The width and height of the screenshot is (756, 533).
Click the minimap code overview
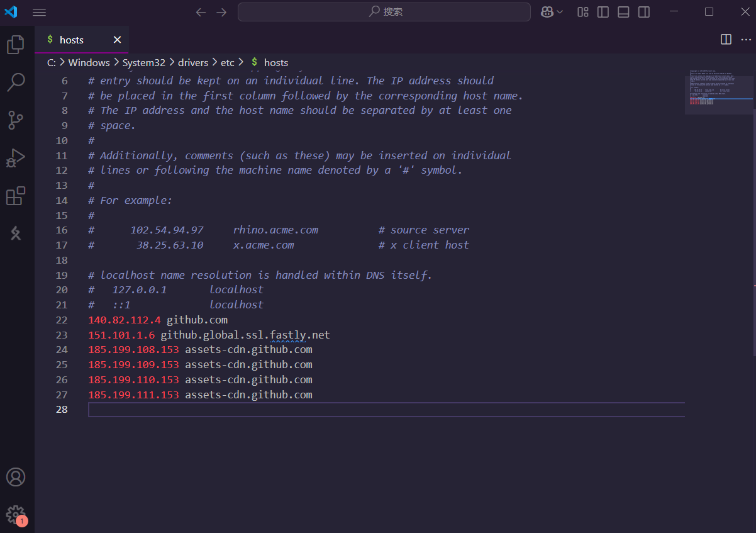tap(719, 93)
